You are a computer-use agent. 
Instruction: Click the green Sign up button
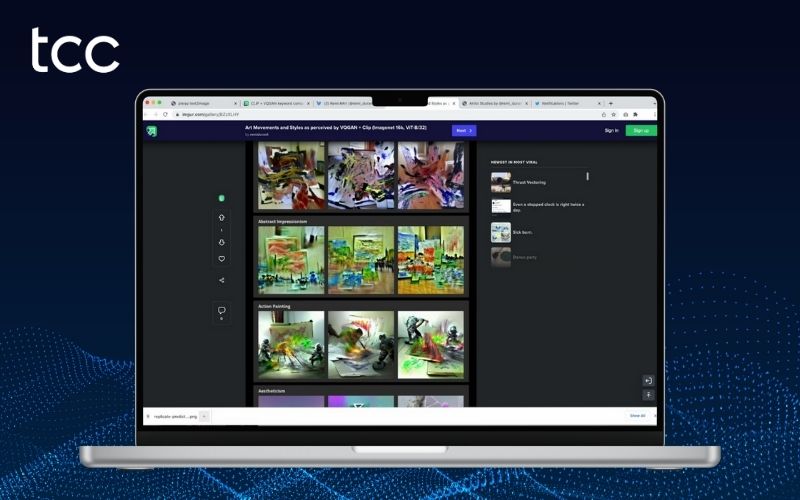(x=641, y=131)
